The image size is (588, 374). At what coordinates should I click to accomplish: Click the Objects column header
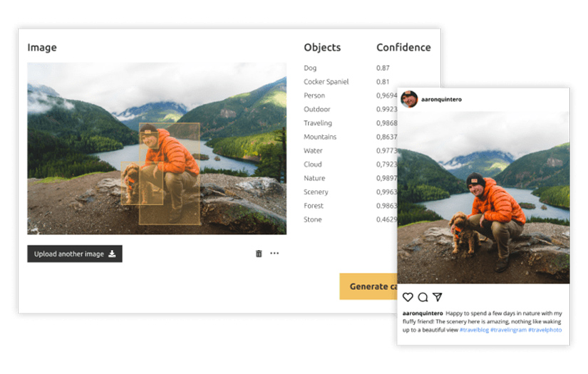322,47
